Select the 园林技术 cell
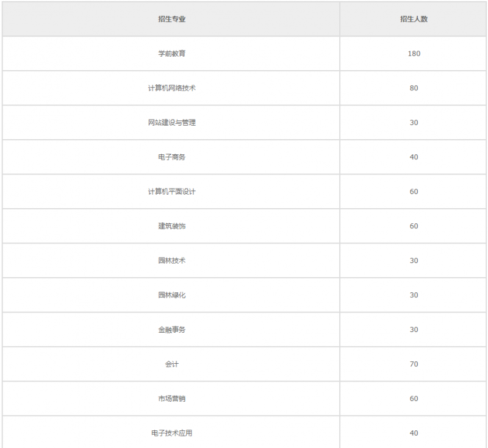 (171, 261)
